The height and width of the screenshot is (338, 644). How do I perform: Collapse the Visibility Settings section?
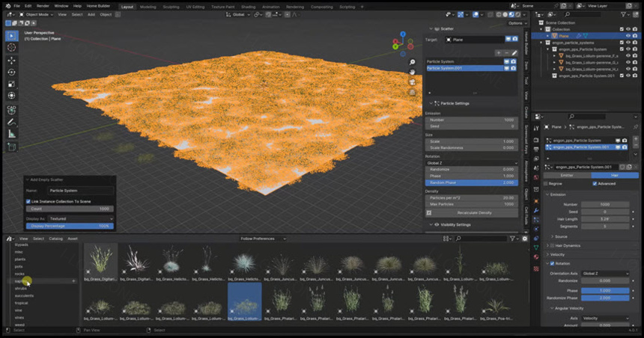pyautogui.click(x=431, y=225)
